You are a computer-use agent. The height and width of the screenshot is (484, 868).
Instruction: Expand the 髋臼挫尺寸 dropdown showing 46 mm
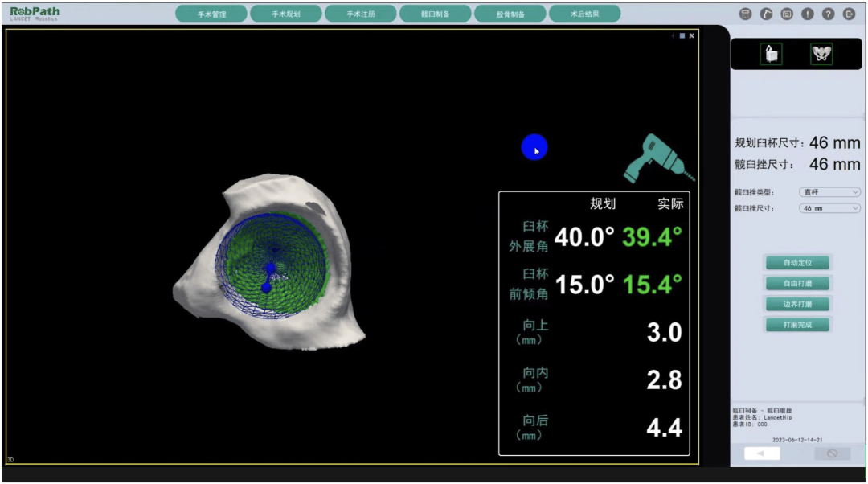tap(830, 208)
